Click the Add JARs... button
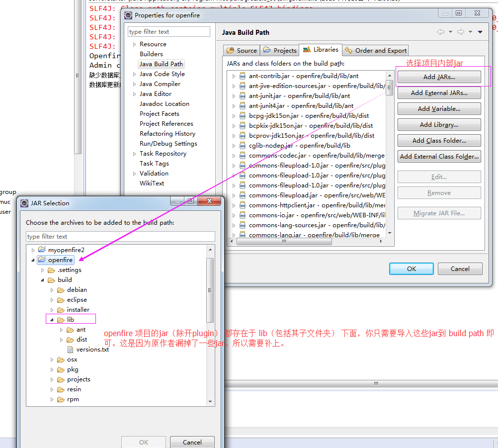498x448 pixels. (439, 77)
